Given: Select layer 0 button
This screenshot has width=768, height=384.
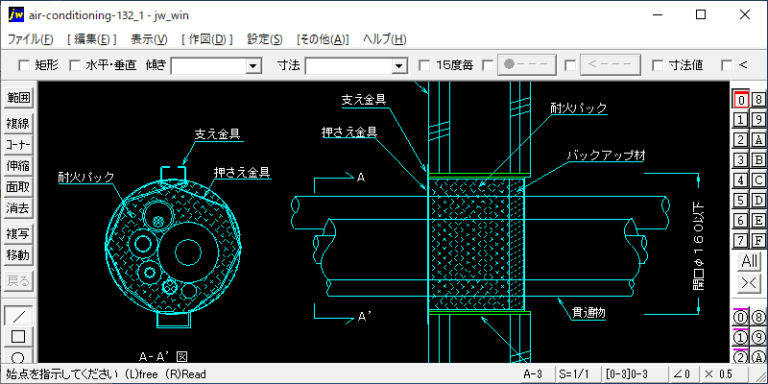Looking at the screenshot, I should (741, 99).
